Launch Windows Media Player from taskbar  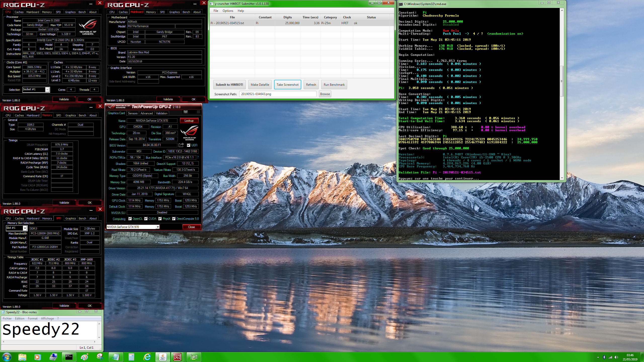click(37, 357)
